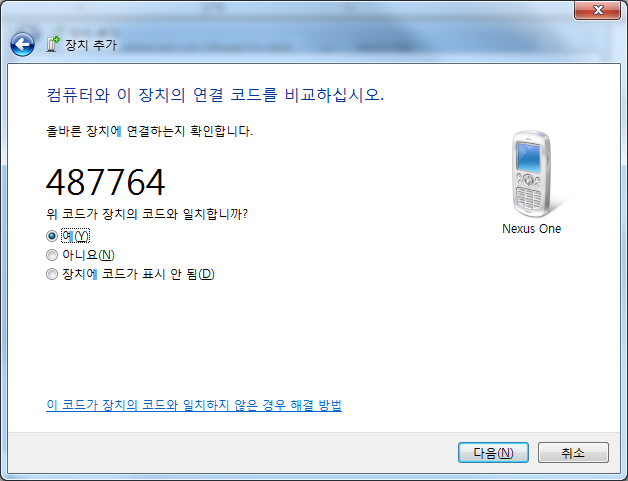Cancel with the 취소 button
This screenshot has width=628, height=481.
click(x=573, y=453)
